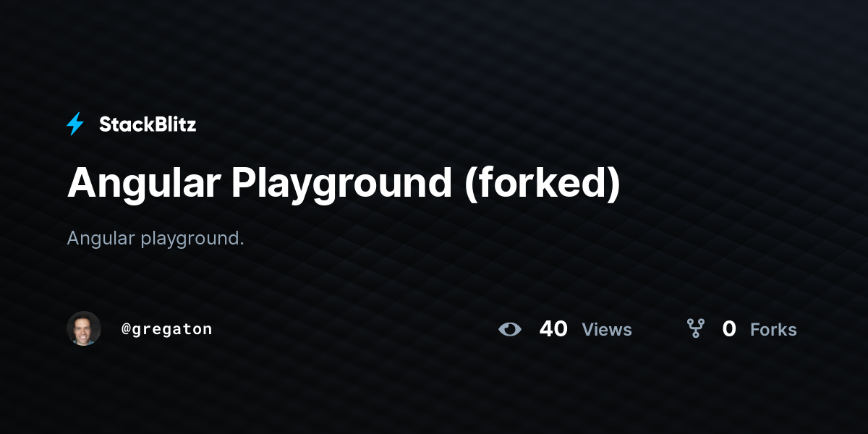
Task: Click the fork icon beside fork count
Action: (x=696, y=329)
